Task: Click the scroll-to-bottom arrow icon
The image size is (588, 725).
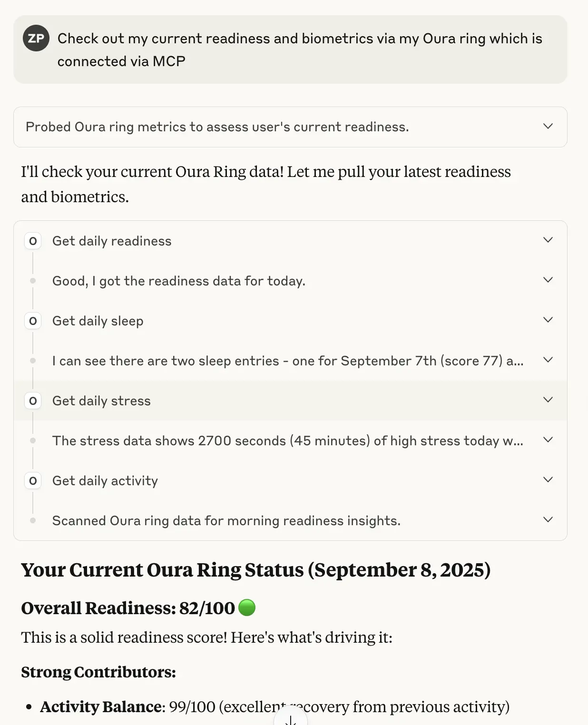Action: (290, 720)
